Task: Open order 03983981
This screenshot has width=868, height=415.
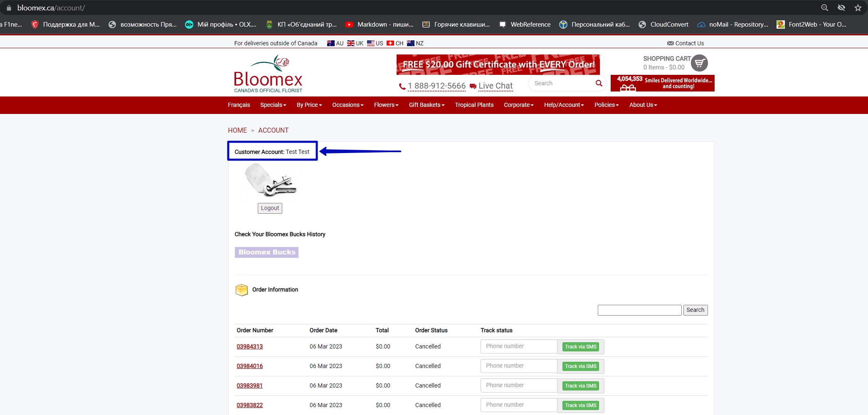Action: click(250, 386)
